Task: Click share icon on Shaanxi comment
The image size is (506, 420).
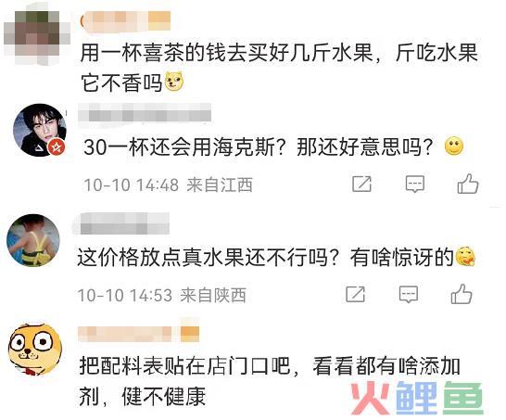Action: click(355, 294)
